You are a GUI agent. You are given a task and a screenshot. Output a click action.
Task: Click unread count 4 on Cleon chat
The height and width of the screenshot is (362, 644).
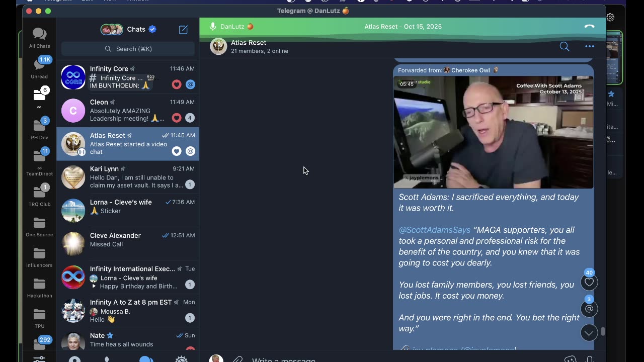(190, 118)
